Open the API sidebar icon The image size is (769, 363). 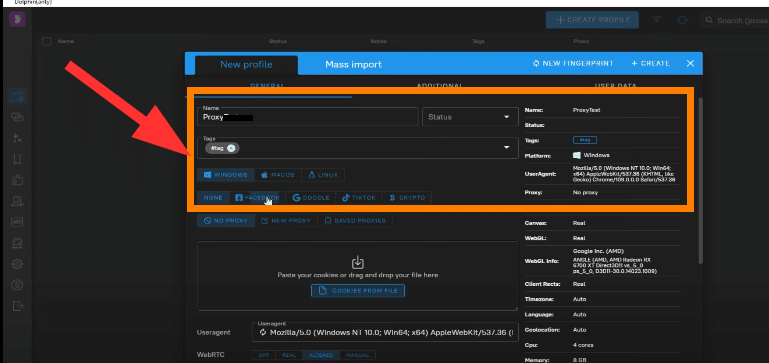[x=17, y=222]
